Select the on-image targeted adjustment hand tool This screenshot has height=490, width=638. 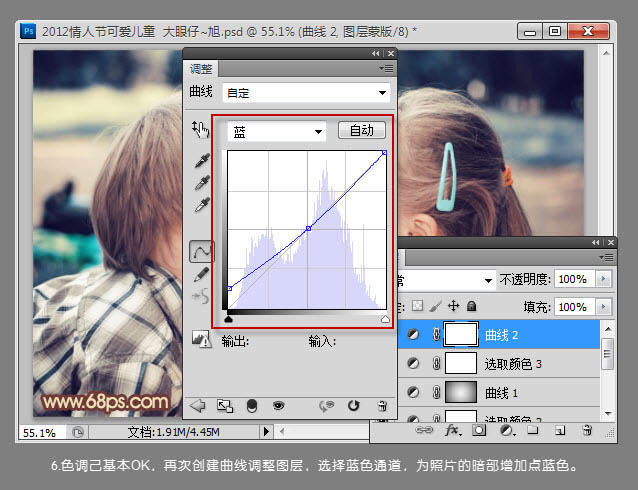(201, 130)
